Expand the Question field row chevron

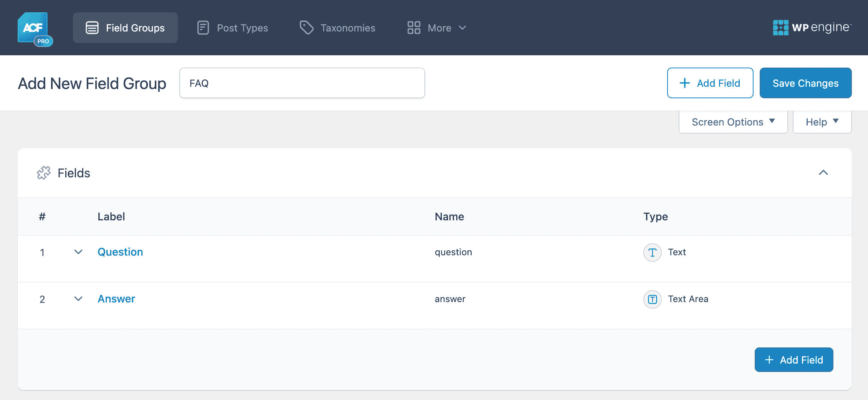tap(78, 252)
